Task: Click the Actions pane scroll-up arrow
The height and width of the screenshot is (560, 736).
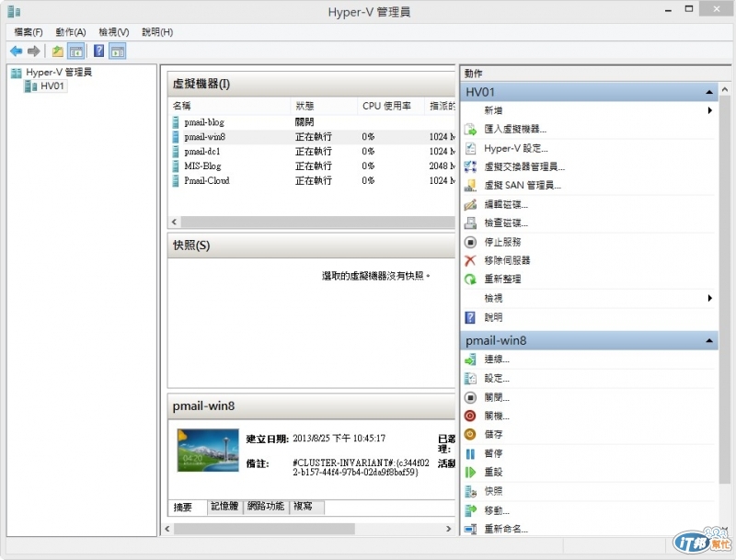Action: click(x=725, y=89)
